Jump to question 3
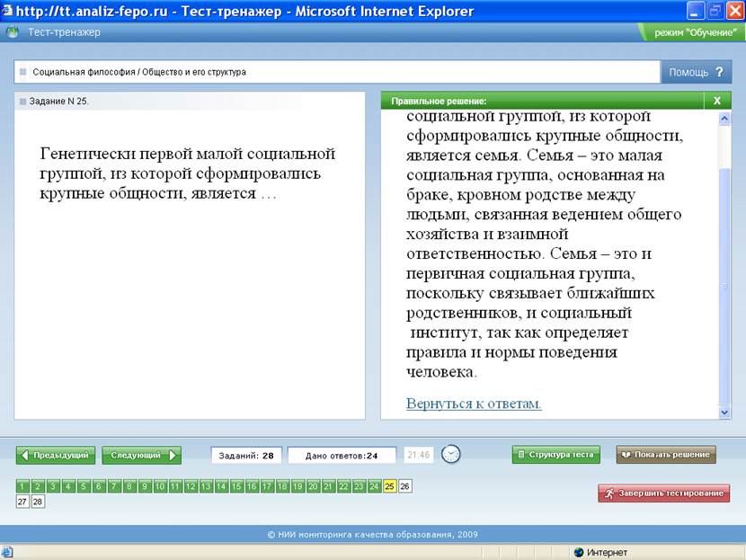Screen dimensions: 746x560 tap(53, 486)
